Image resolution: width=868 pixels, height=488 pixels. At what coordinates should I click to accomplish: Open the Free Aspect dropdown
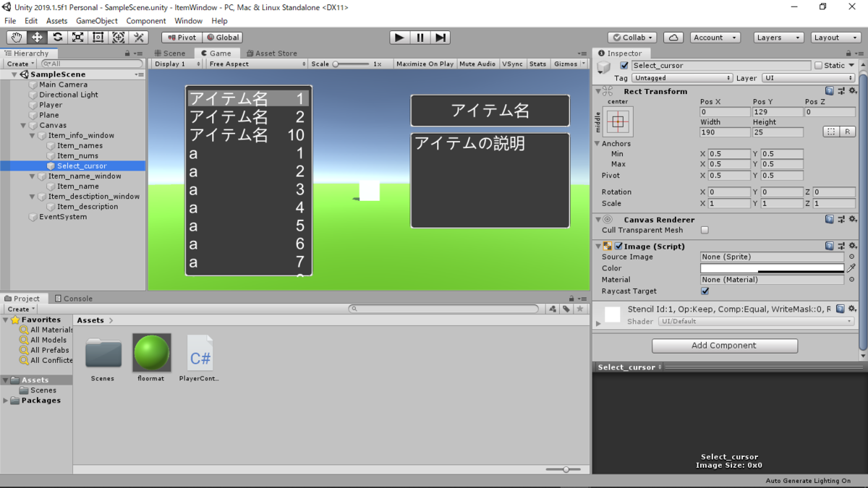tap(257, 64)
